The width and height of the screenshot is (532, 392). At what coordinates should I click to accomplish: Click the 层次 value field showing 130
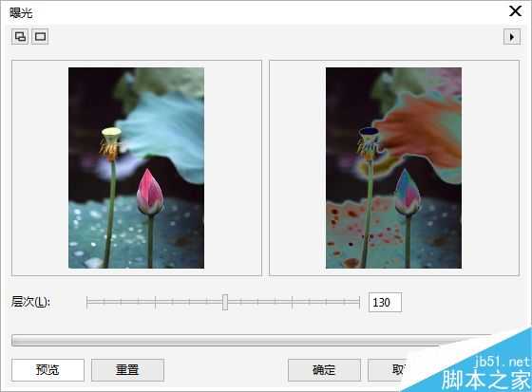385,302
